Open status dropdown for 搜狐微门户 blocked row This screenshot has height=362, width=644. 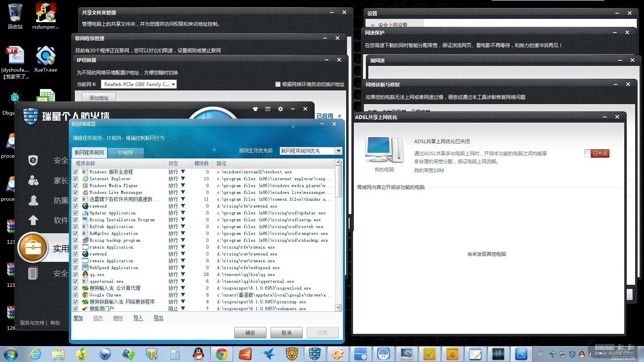click(183, 309)
